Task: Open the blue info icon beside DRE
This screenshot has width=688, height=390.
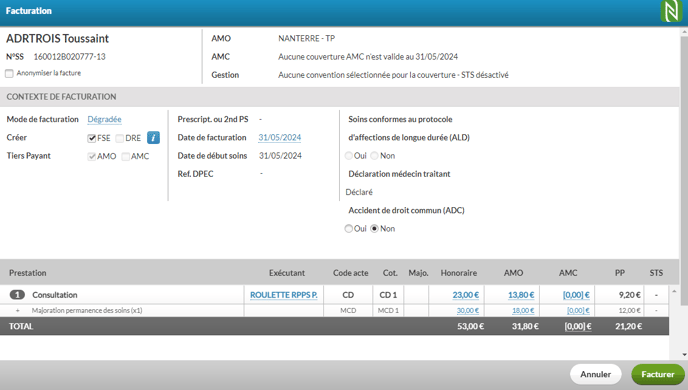Action: [x=153, y=138]
